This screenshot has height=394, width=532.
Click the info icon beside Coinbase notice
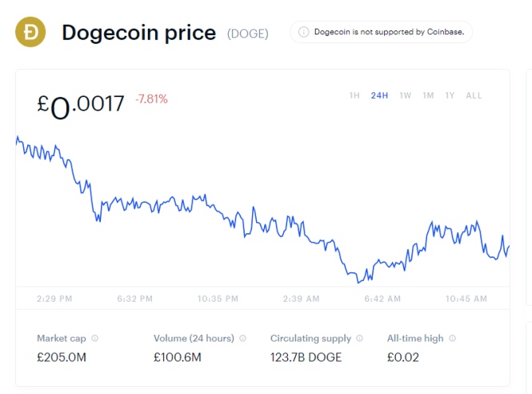(303, 33)
